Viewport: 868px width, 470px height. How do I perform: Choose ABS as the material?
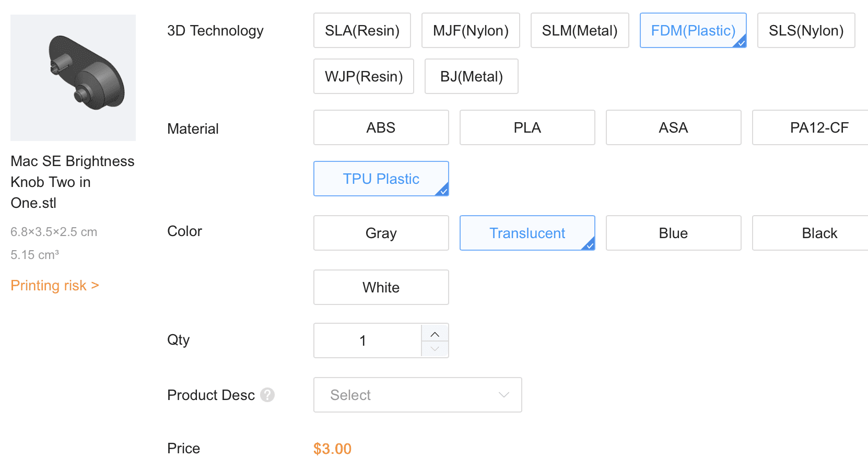click(x=381, y=128)
